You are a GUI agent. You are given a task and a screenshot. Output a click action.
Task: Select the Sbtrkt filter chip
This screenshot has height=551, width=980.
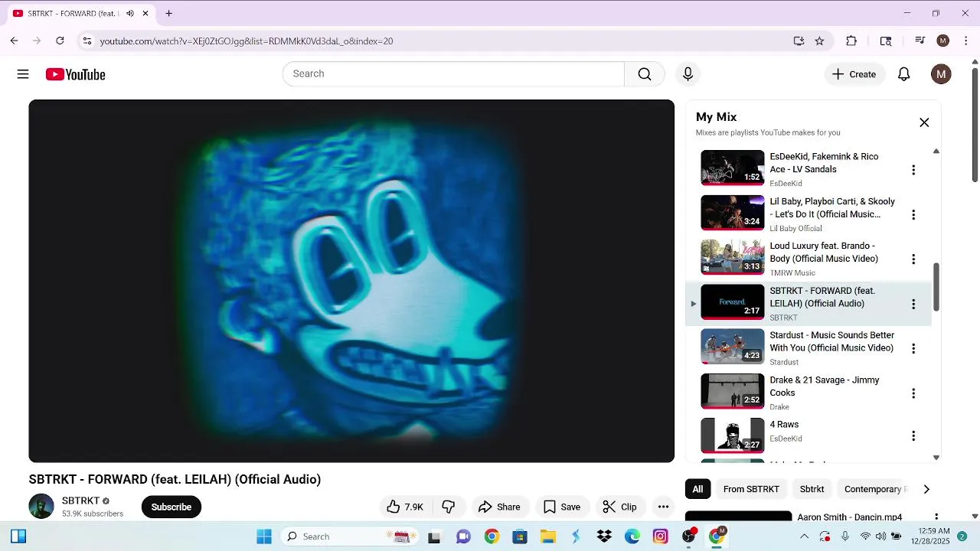tap(812, 489)
